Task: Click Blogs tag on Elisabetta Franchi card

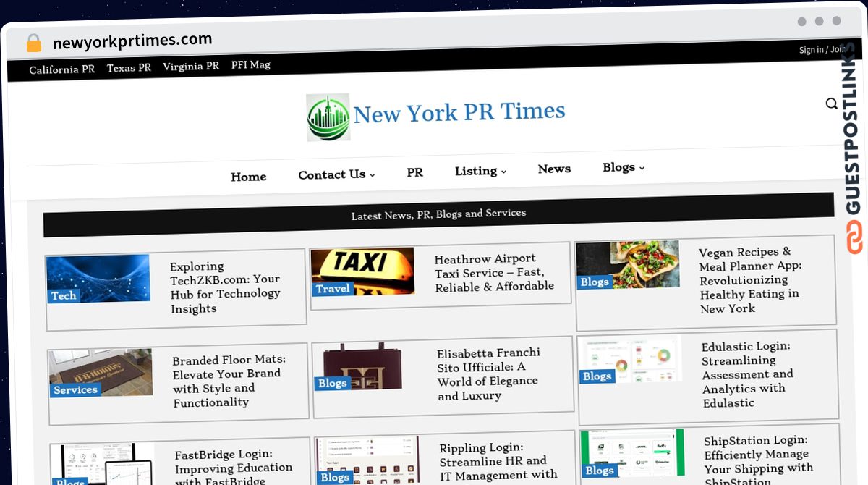Action: [x=333, y=383]
